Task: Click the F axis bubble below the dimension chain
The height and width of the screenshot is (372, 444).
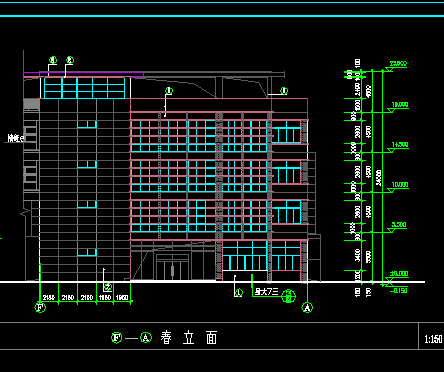Action: click(40, 307)
